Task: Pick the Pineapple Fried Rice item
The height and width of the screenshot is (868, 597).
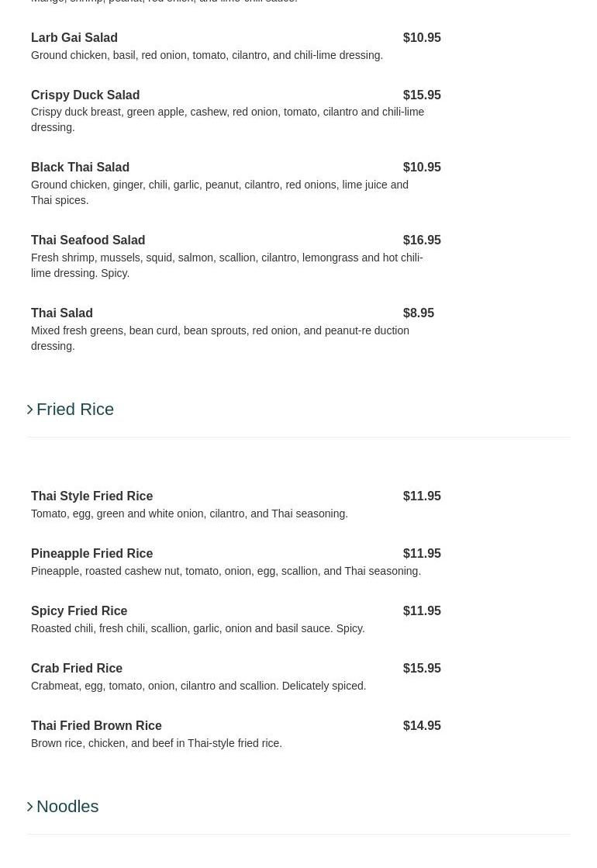Action: click(91, 554)
